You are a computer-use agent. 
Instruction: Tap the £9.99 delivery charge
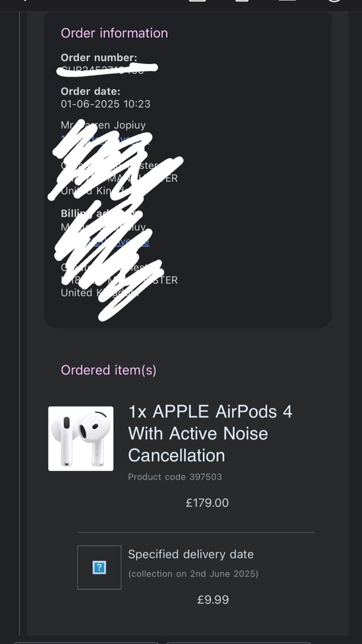(x=212, y=599)
